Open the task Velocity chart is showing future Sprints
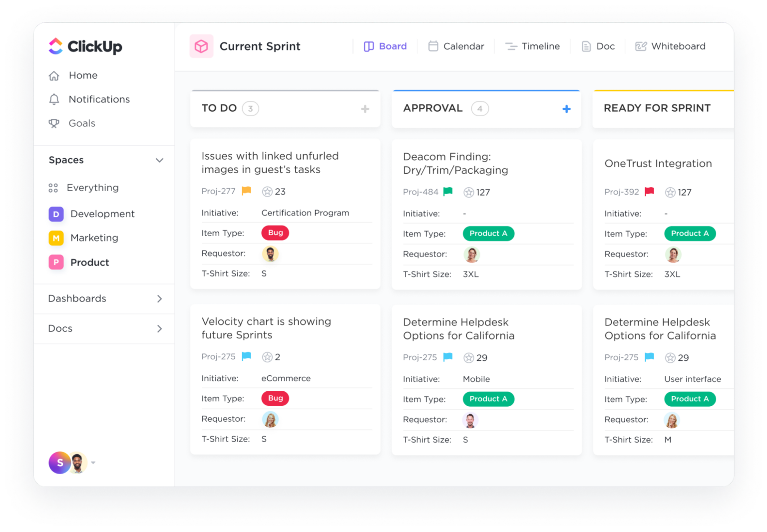The image size is (767, 532). (266, 328)
